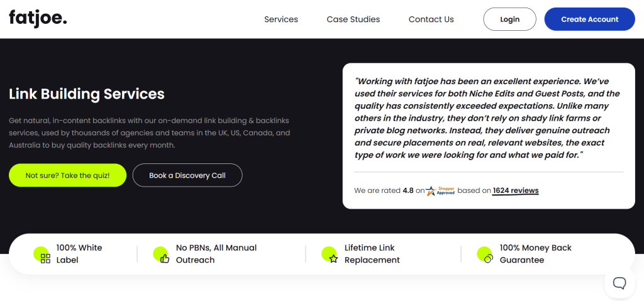Click the testimonial quote text
644x301 pixels.
pyautogui.click(x=487, y=119)
